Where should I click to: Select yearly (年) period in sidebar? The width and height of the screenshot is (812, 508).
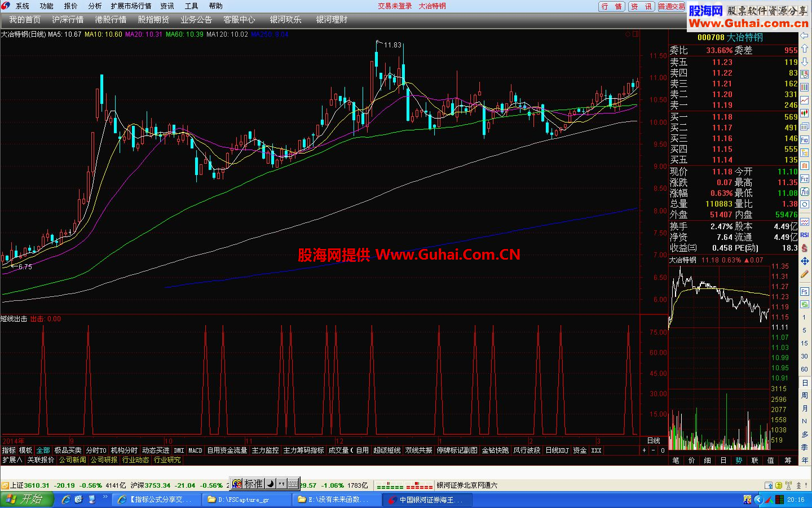pyautogui.click(x=805, y=461)
